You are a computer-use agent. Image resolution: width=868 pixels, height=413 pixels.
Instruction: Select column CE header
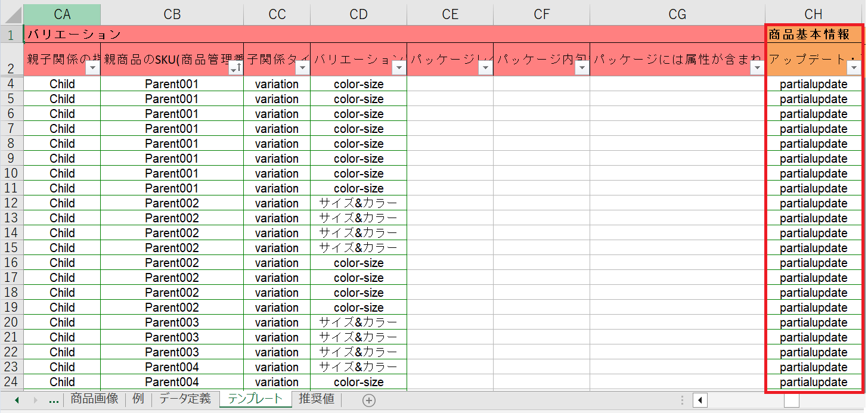click(x=450, y=15)
